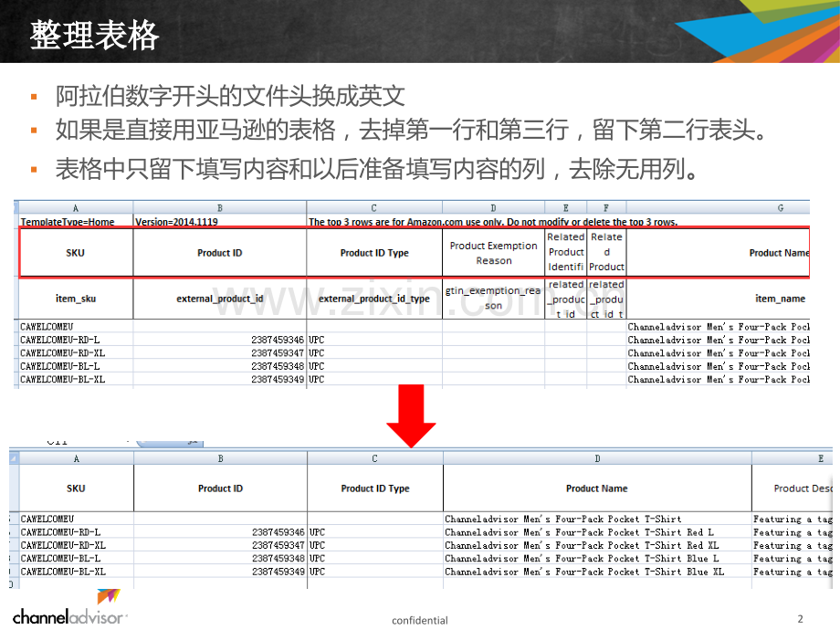This screenshot has height=630, width=840.
Task: Click CAWELCOMEU-BL-L in upper spreadsheet
Action: [x=76, y=366]
